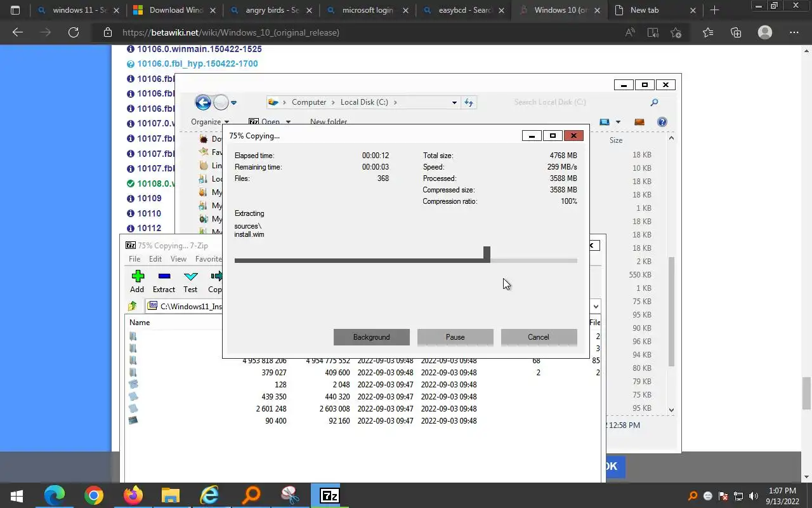Click Explorer scrollbar down arrow
The height and width of the screenshot is (508, 812).
coord(672,410)
